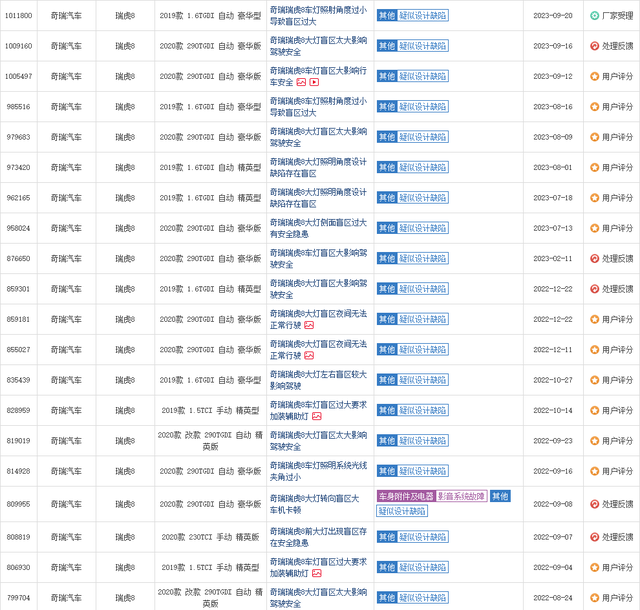Viewport: 640px width, 610px height.
Task: Click the orange star icon in row 828959
Action: pyautogui.click(x=595, y=410)
